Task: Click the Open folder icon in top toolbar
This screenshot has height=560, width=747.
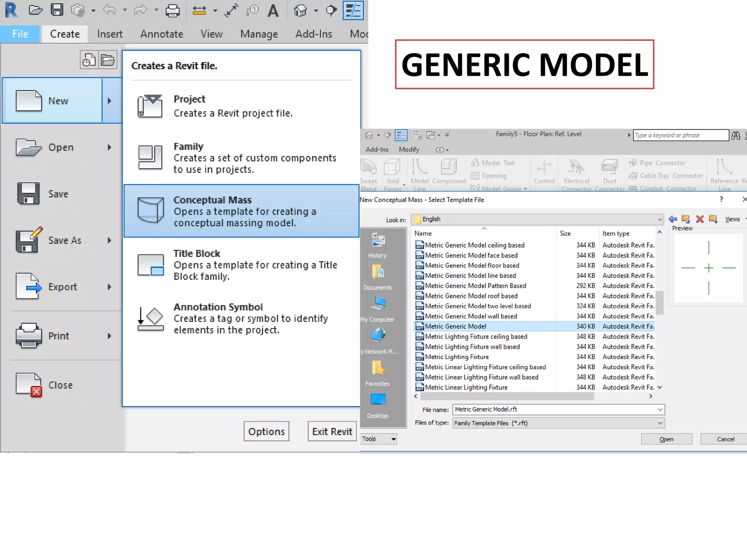Action: 35,10
